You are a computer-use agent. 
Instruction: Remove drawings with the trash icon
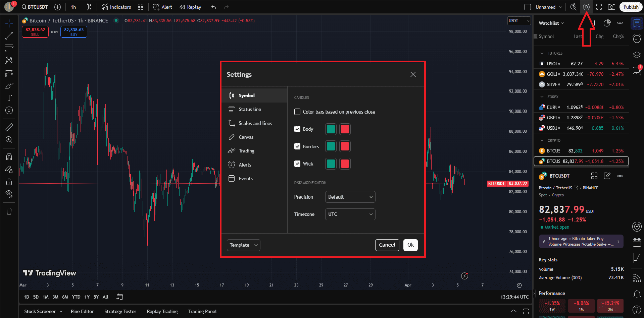(9, 211)
